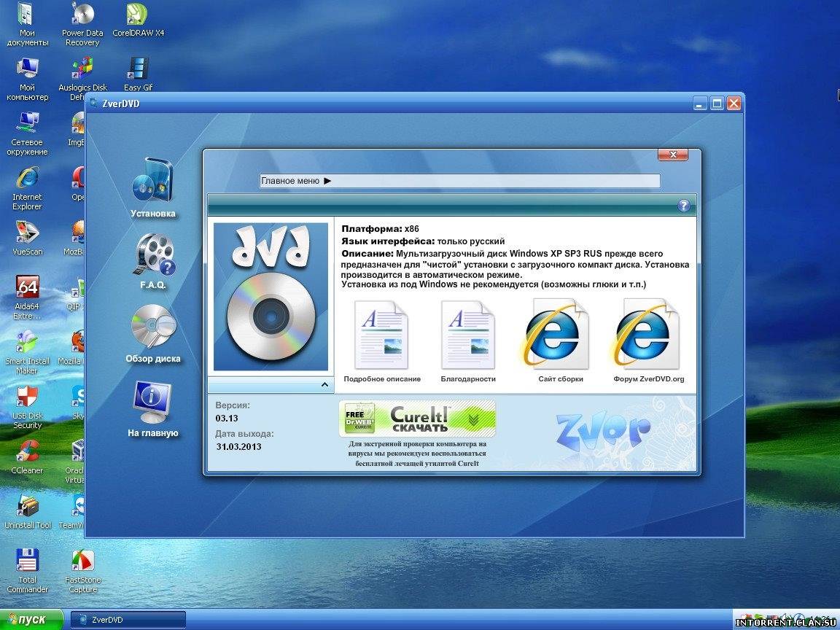Screen dimensions: 840x630
Task: Maximize the ZverDVD window
Action: [x=717, y=104]
